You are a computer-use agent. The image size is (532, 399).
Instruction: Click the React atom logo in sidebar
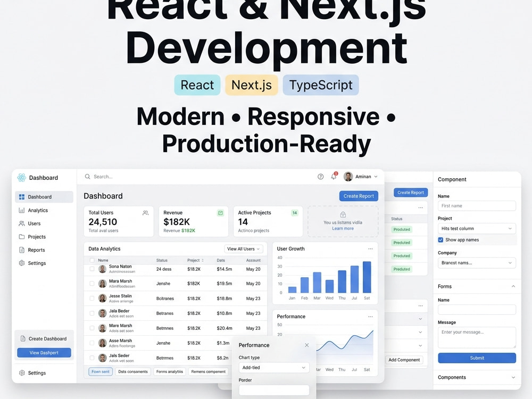pos(22,178)
